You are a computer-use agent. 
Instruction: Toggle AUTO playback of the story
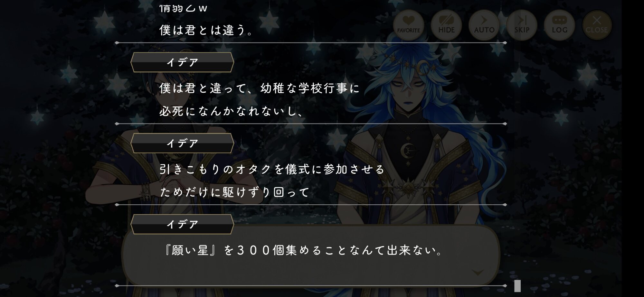(484, 25)
